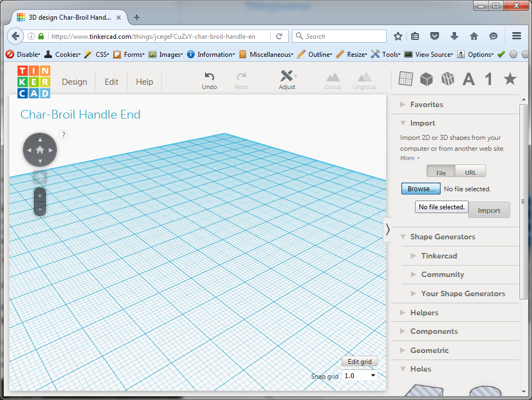The width and height of the screenshot is (532, 400).
Task: Click the zoom out minus button
Action: point(40,209)
